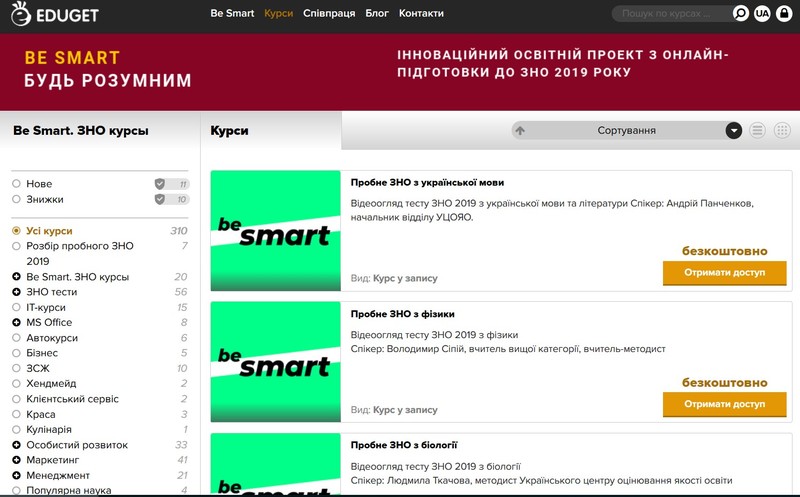This screenshot has height=497, width=800.
Task: Expand the Маркетинг category
Action: (16, 460)
